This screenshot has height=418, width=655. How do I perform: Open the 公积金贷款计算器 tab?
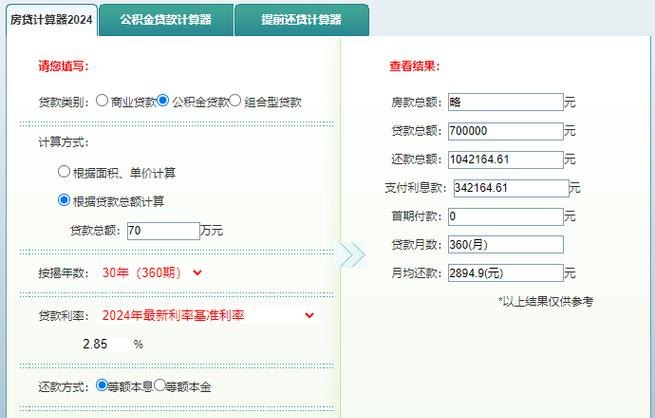coord(166,20)
